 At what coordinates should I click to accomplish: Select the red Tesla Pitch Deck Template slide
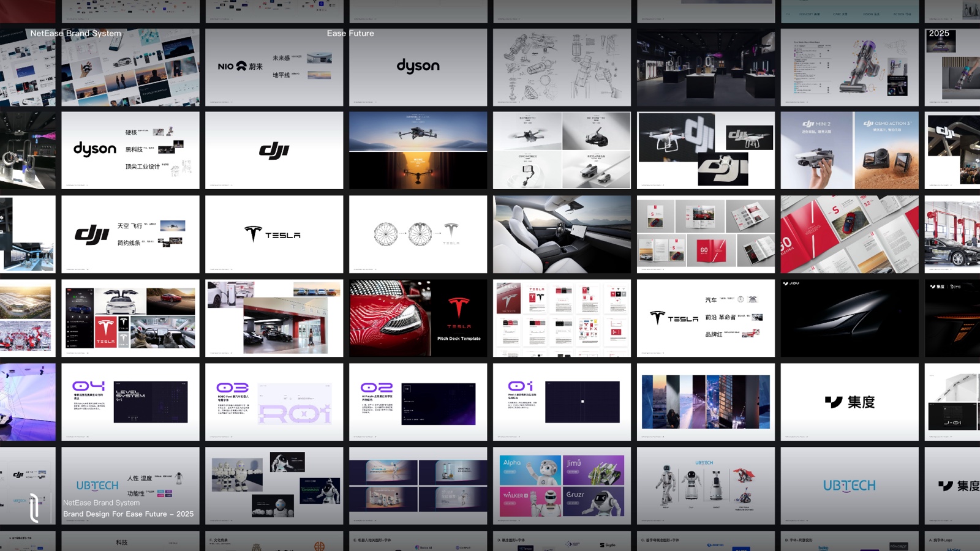[x=418, y=318]
